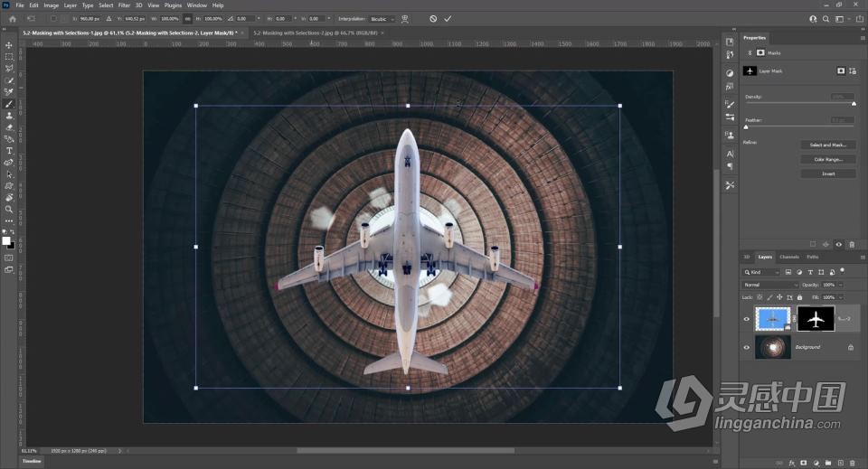Create new adjustment layer icon
This screenshot has height=469, width=868.
click(816, 463)
